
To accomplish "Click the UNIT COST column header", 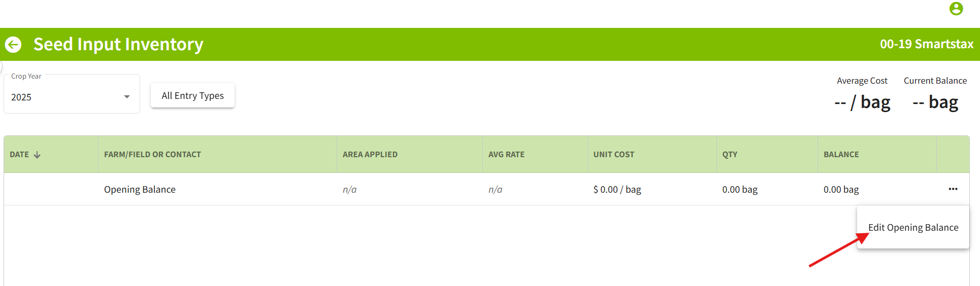I will point(613,155).
